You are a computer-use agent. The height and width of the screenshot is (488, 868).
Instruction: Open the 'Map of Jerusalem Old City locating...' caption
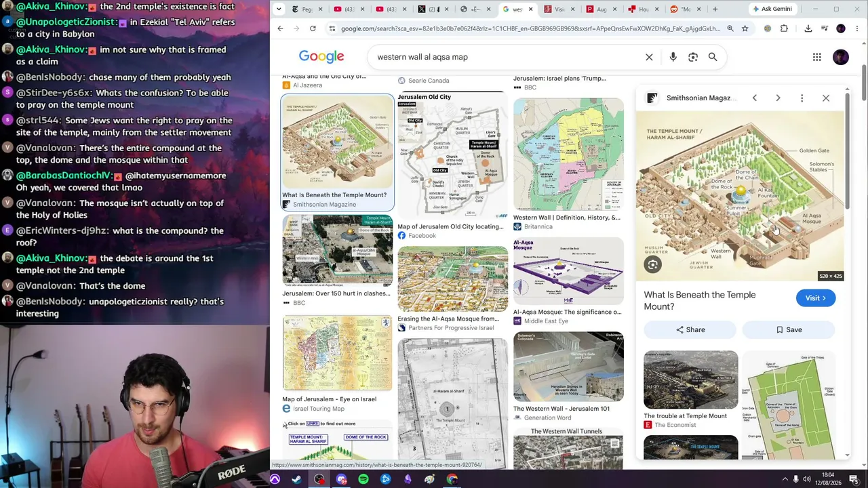[450, 227]
